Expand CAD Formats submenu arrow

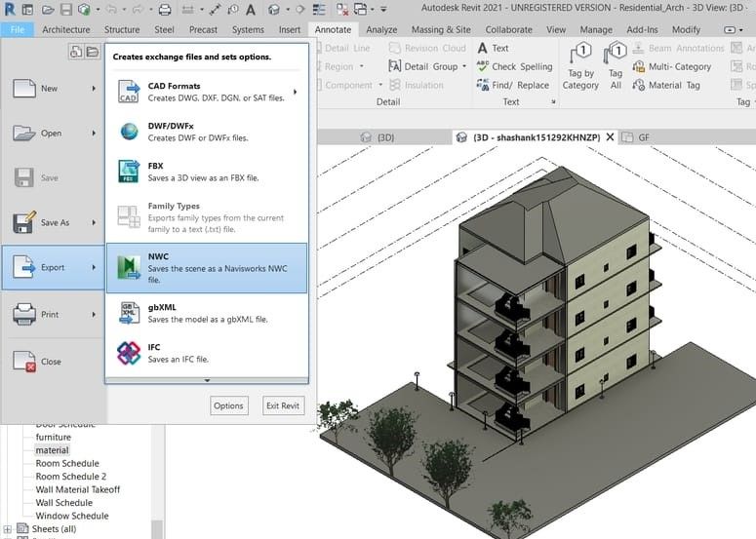(x=295, y=92)
